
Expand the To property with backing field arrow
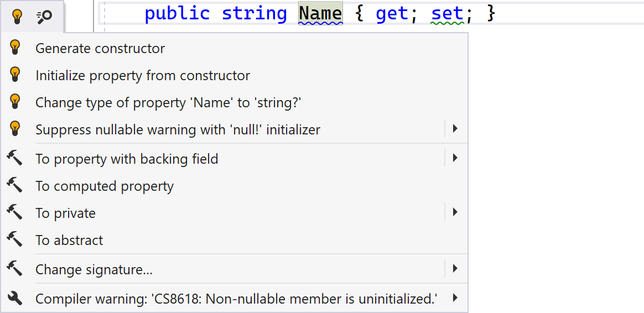[x=455, y=158]
